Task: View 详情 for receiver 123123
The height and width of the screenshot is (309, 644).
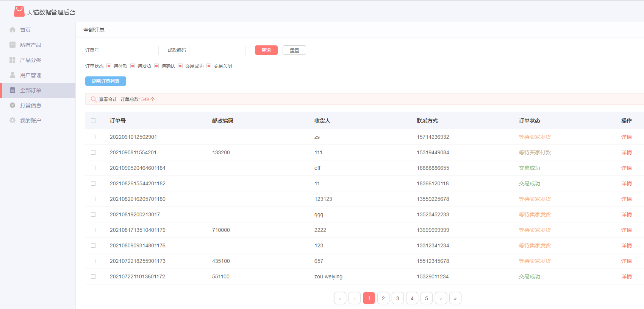Action: (627, 199)
